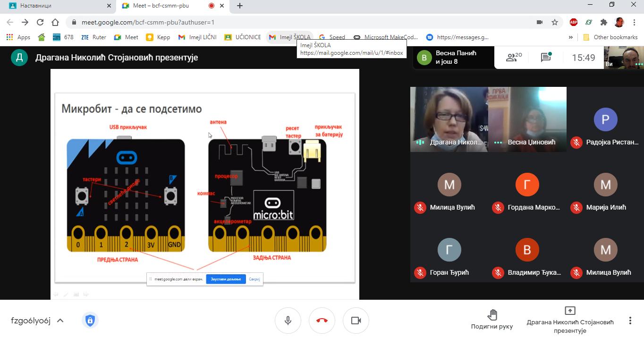Select Весна Циновић video tile
The width and height of the screenshot is (644, 338).
527,119
